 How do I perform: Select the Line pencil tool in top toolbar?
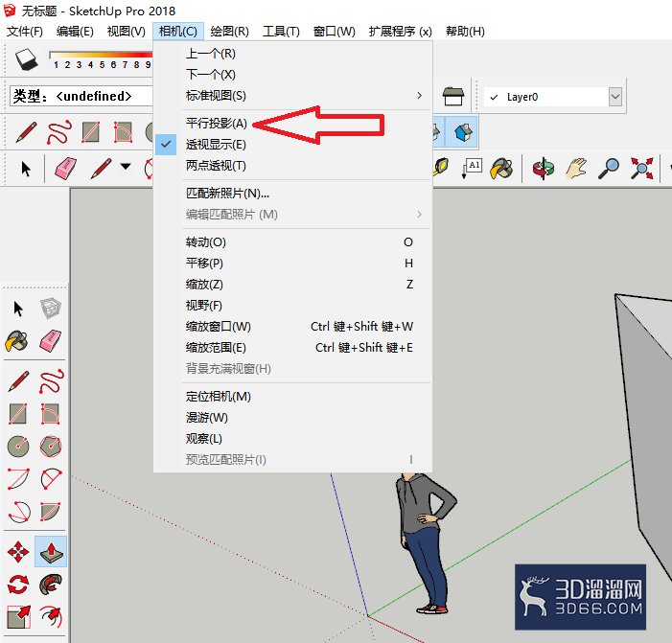pyautogui.click(x=26, y=132)
